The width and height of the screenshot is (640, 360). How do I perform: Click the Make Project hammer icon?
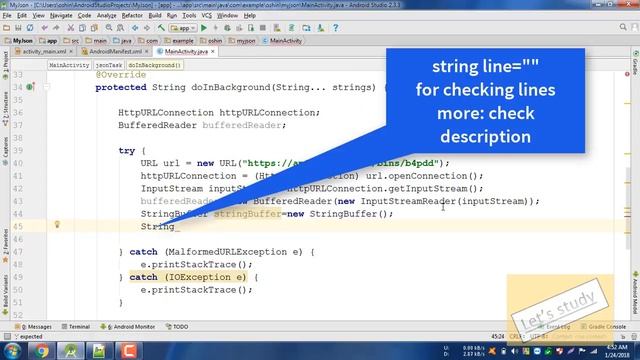[x=161, y=28]
